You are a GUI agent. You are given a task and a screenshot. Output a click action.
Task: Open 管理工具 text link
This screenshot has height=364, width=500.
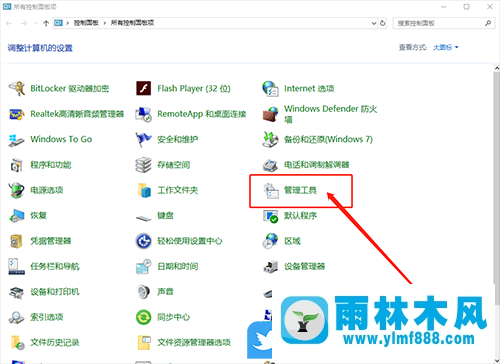click(x=300, y=190)
